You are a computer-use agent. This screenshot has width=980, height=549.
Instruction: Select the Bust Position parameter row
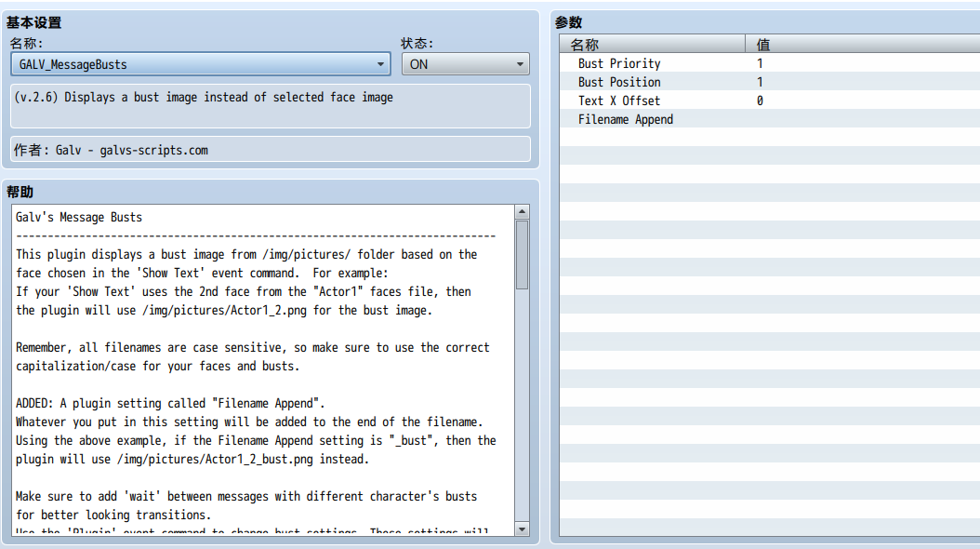[x=769, y=82]
